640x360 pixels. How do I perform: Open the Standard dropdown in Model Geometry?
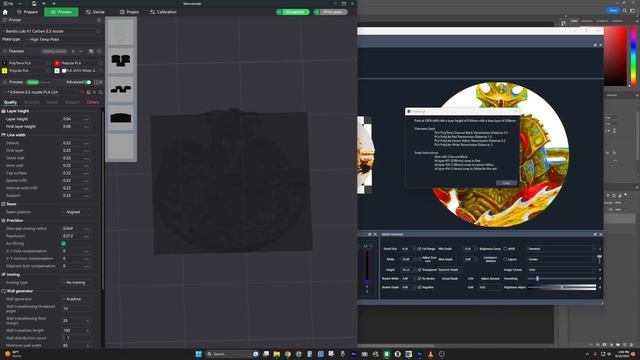tap(561, 249)
